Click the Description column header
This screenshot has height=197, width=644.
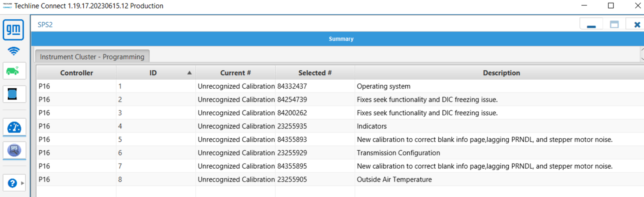coord(501,73)
